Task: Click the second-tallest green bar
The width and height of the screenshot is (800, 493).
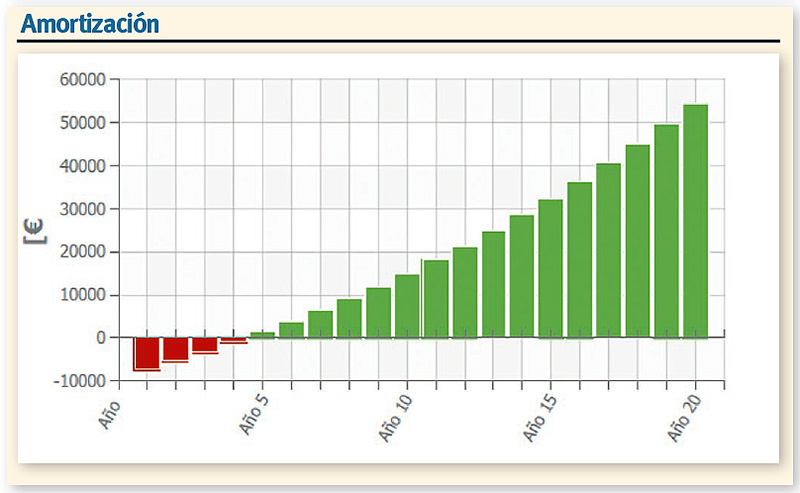Action: click(x=666, y=231)
